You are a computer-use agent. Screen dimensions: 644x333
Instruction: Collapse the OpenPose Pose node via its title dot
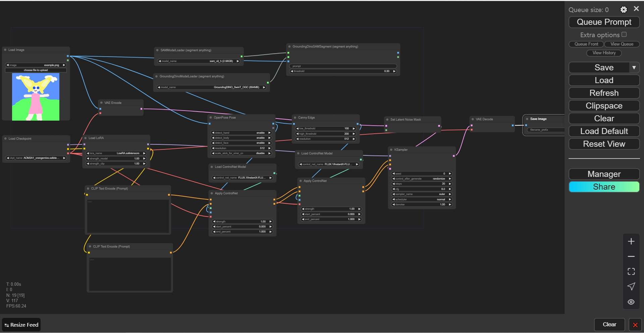point(211,118)
